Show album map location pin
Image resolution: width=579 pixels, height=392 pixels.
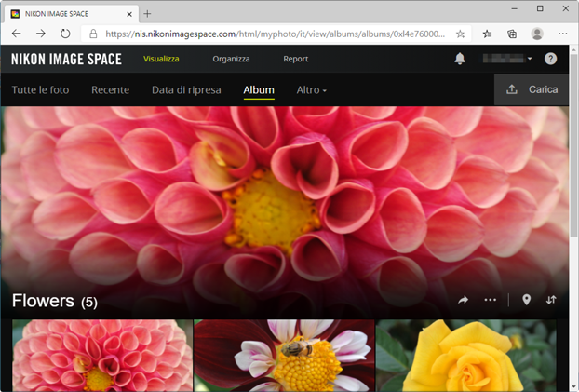[526, 300]
